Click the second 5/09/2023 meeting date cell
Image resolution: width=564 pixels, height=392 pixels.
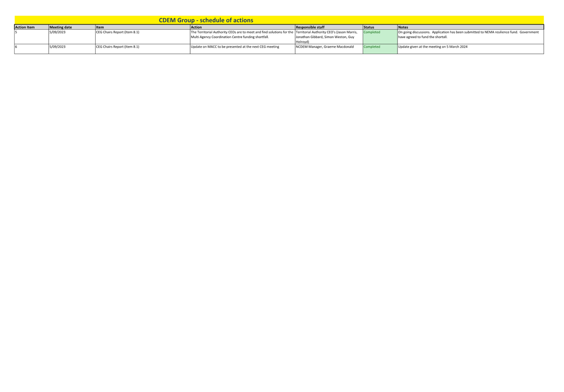tap(58, 47)
